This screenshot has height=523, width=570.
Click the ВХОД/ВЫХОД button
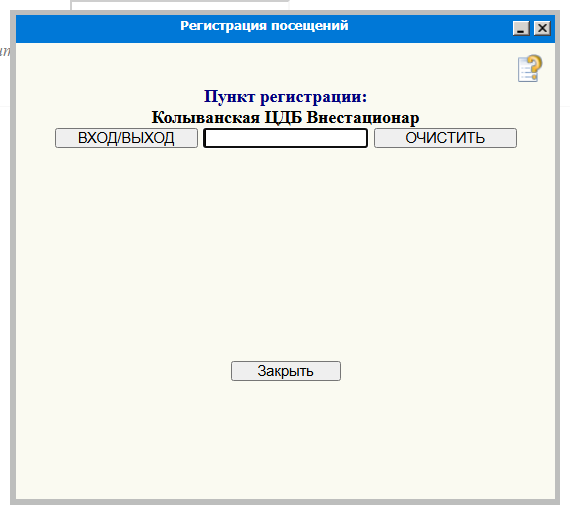(126, 138)
